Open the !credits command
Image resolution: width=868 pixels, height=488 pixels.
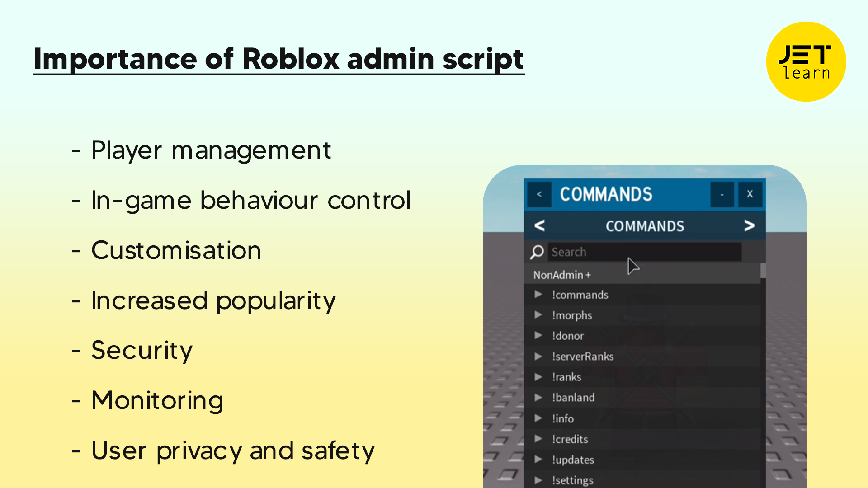(570, 439)
